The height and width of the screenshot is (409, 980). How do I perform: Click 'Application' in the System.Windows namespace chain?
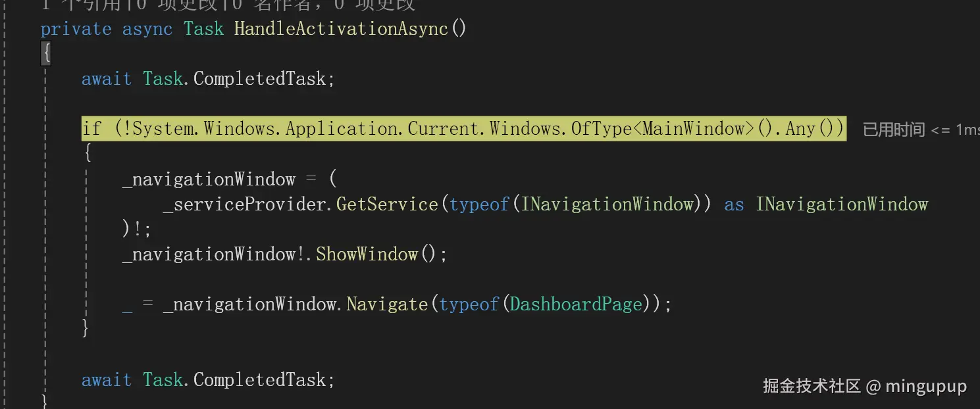pos(342,129)
